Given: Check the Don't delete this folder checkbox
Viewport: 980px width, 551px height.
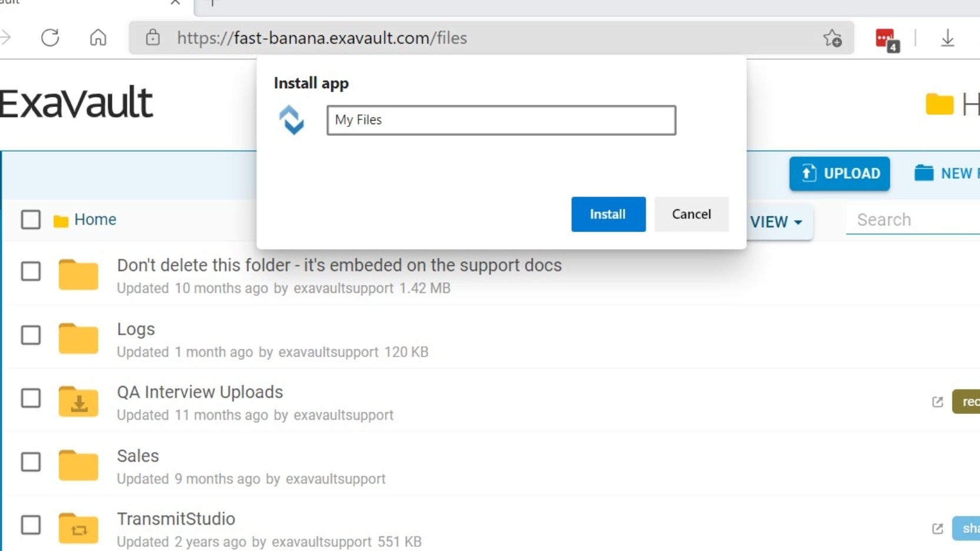Looking at the screenshot, I should (31, 271).
